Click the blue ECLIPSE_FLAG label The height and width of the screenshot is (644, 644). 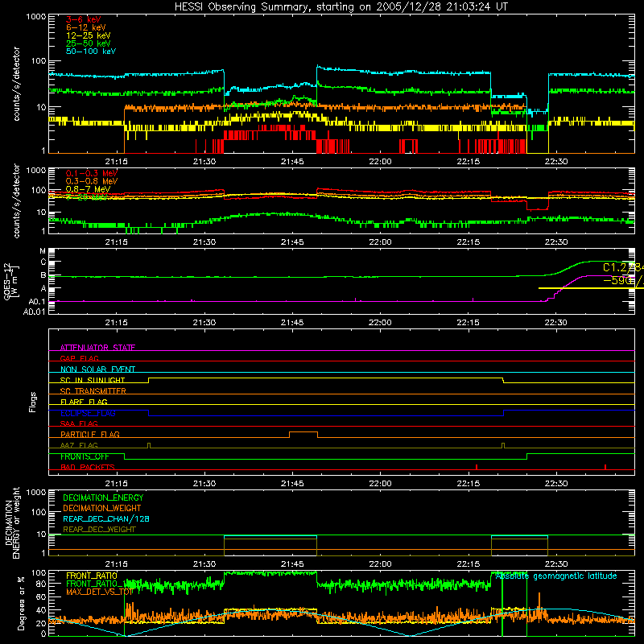(88, 413)
